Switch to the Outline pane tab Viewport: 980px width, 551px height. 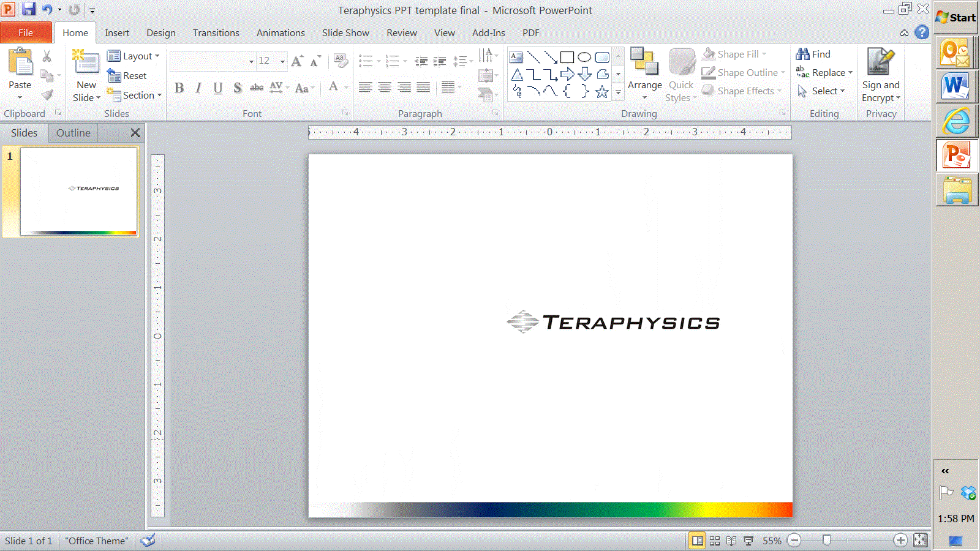[73, 133]
